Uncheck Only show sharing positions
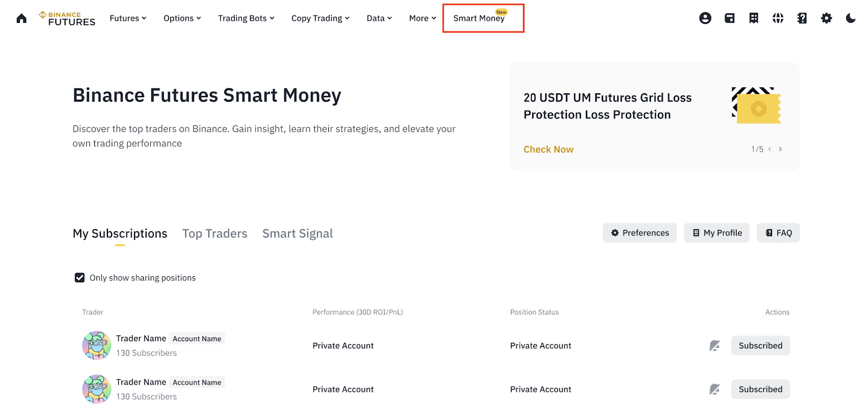868x414 pixels. coord(80,278)
